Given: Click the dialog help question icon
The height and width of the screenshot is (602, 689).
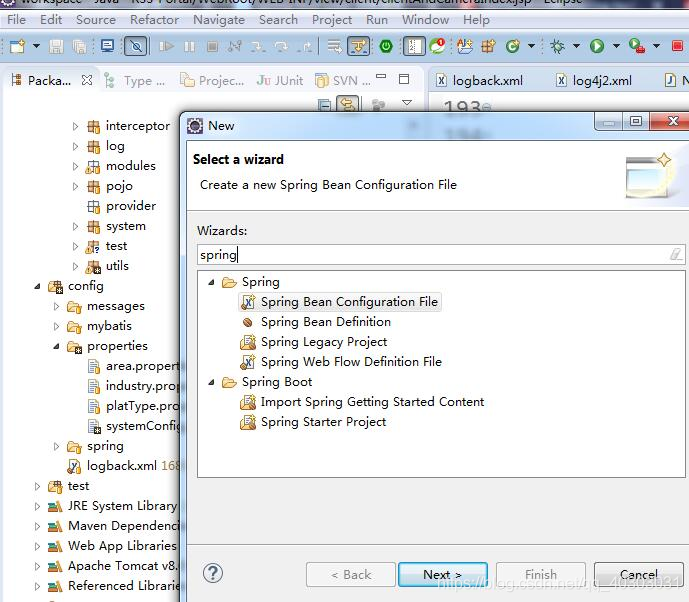Looking at the screenshot, I should (213, 573).
